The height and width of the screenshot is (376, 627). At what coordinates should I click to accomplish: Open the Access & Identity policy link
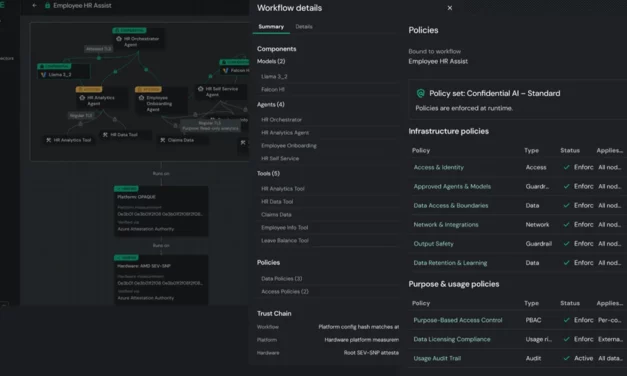click(x=439, y=167)
